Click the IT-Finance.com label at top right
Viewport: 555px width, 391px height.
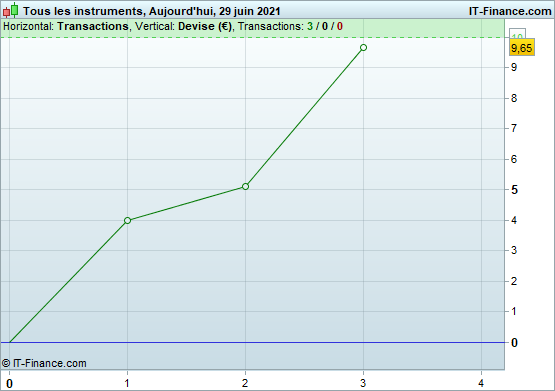(x=510, y=11)
